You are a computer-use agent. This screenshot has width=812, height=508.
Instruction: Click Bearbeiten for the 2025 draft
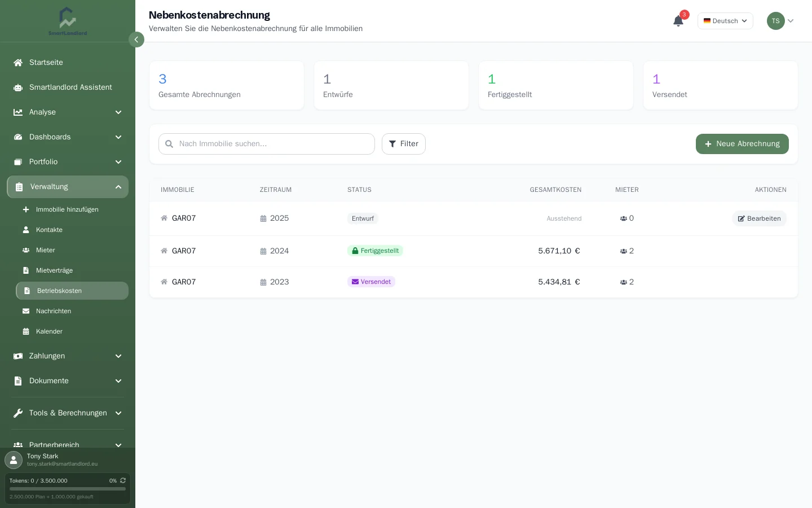tap(759, 218)
